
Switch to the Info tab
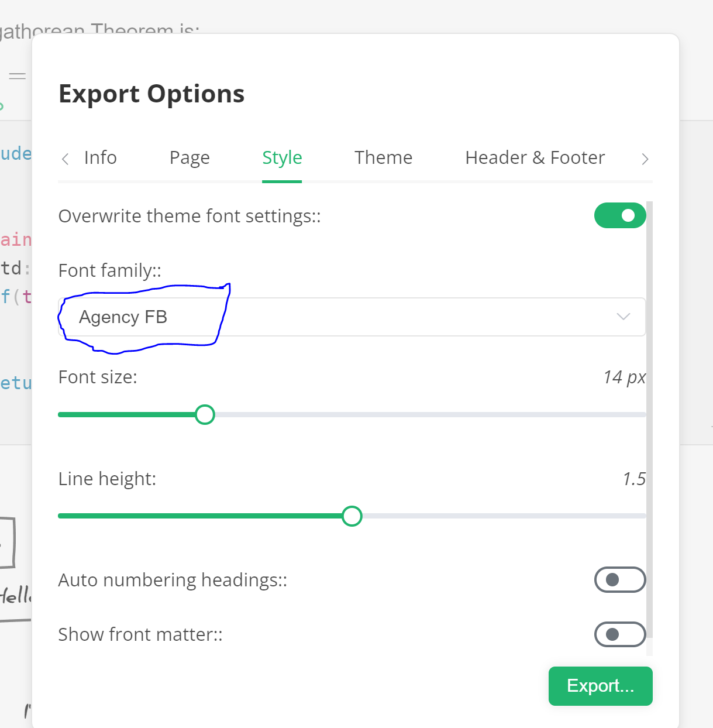pyautogui.click(x=100, y=157)
